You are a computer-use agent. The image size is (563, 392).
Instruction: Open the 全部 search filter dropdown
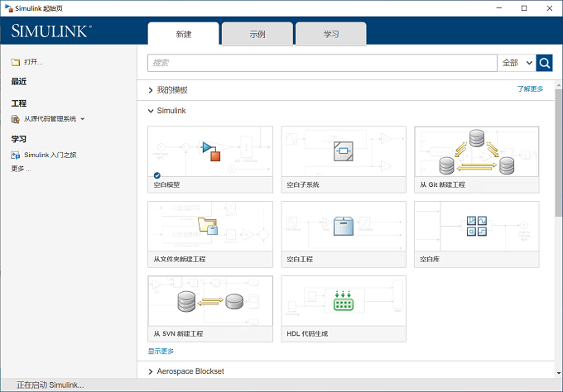click(517, 63)
